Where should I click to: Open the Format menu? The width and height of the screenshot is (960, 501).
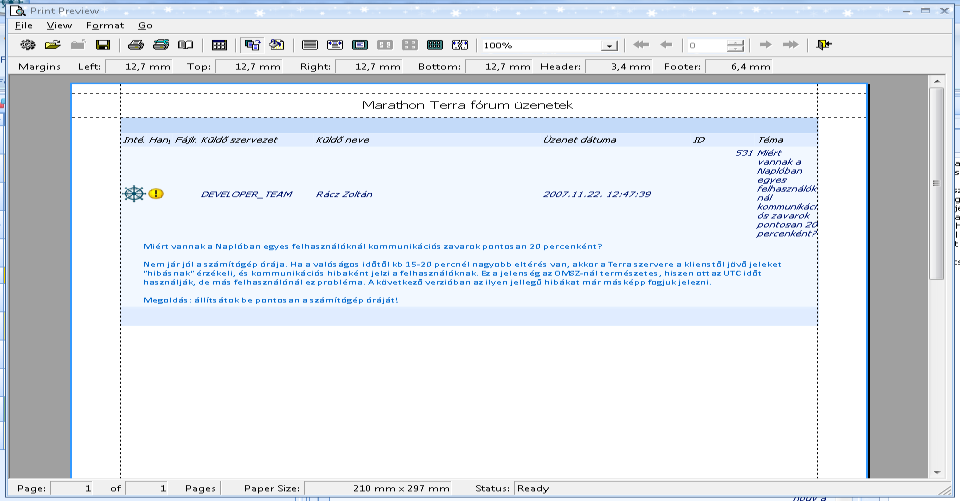[x=105, y=25]
